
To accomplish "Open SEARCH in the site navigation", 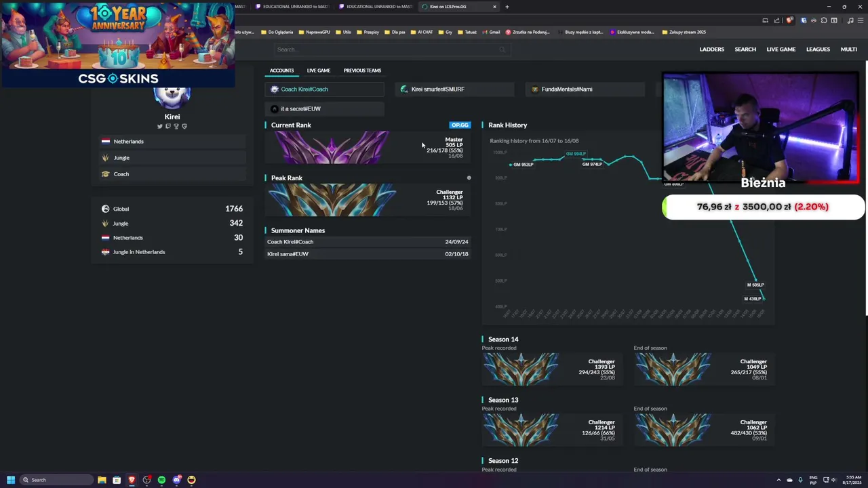I will pos(745,49).
